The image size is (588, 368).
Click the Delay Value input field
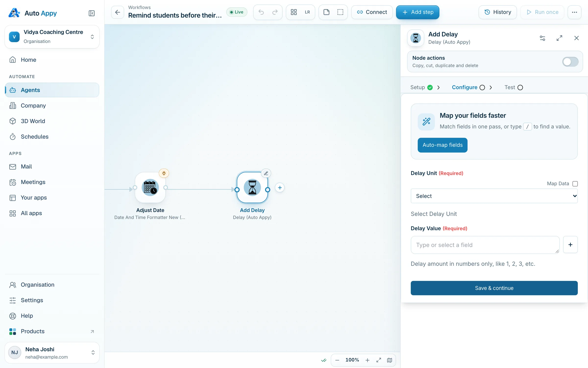pos(485,245)
